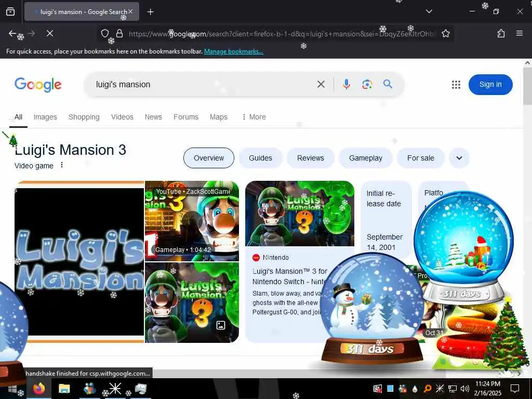Stop loading the page

[x=50, y=33]
